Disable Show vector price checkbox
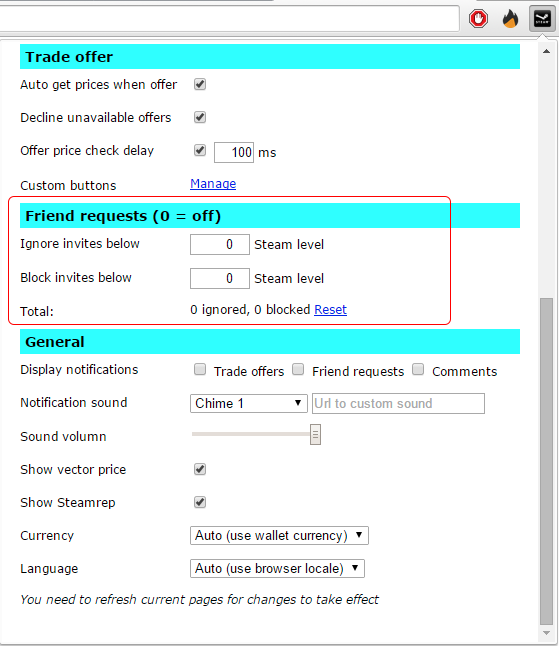Viewport: 559px width, 646px height. (200, 469)
